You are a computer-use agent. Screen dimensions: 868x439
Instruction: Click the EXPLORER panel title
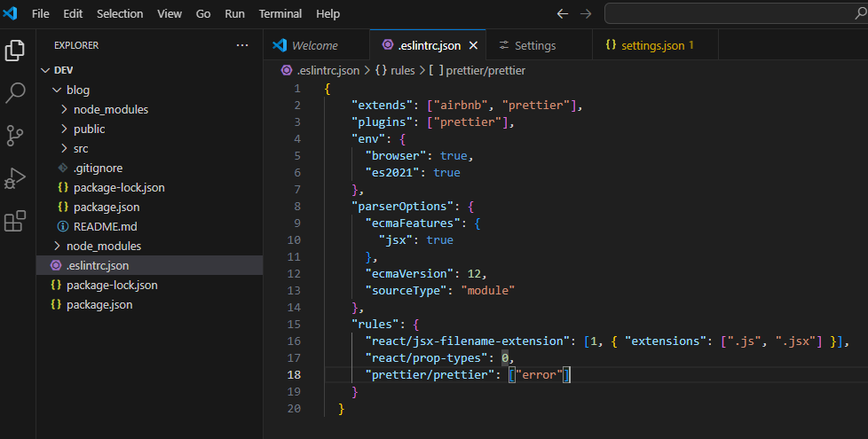(76, 45)
